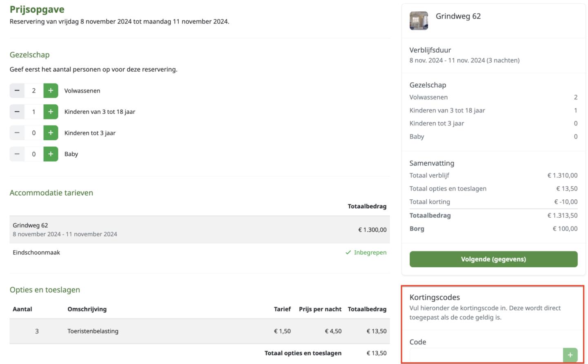Image resolution: width=588 pixels, height=364 pixels.
Task: Open the Grindweg 62 accommodation thumbnail
Action: tap(419, 21)
